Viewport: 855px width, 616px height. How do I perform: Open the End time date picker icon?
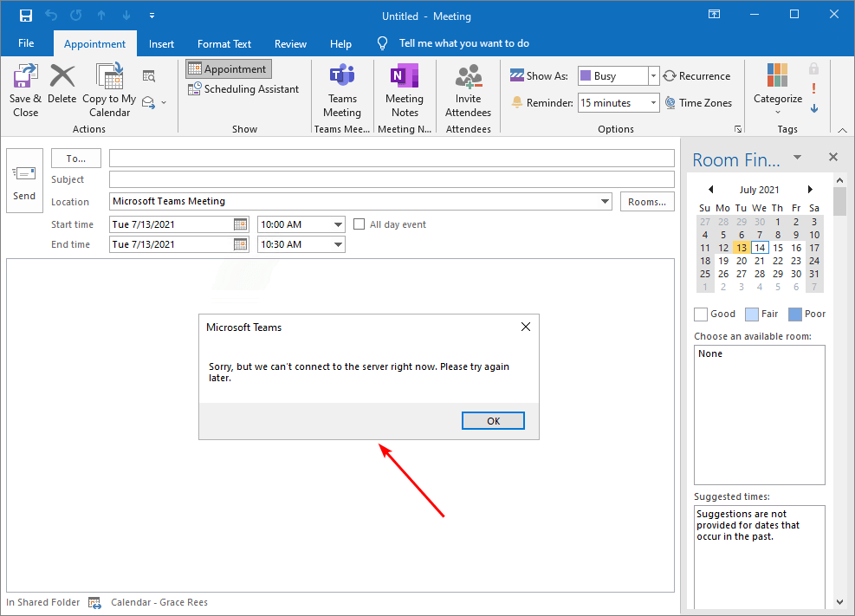(240, 244)
